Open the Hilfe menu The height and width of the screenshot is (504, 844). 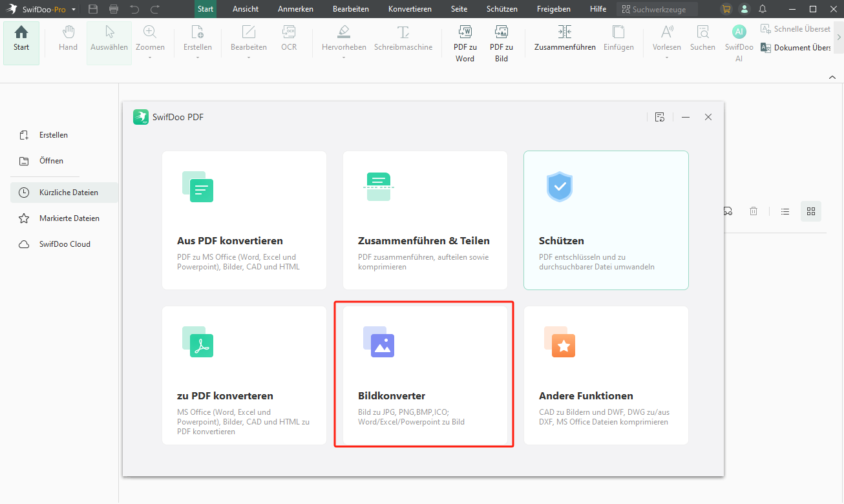[598, 9]
